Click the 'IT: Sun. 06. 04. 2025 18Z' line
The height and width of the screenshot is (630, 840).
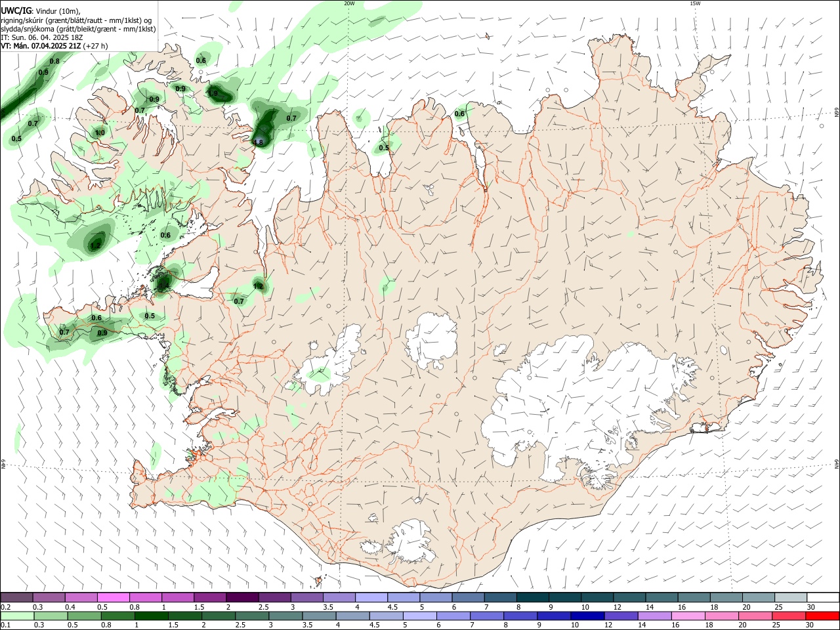tap(42, 37)
